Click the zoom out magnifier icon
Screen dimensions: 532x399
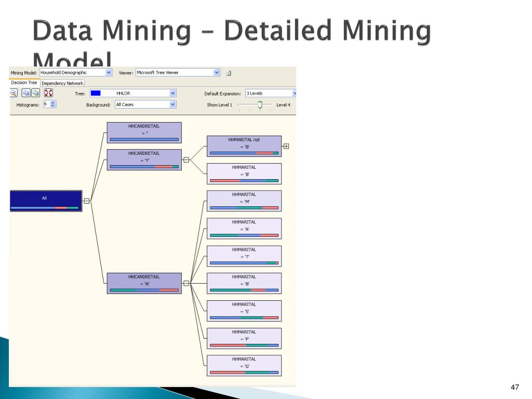[14, 93]
